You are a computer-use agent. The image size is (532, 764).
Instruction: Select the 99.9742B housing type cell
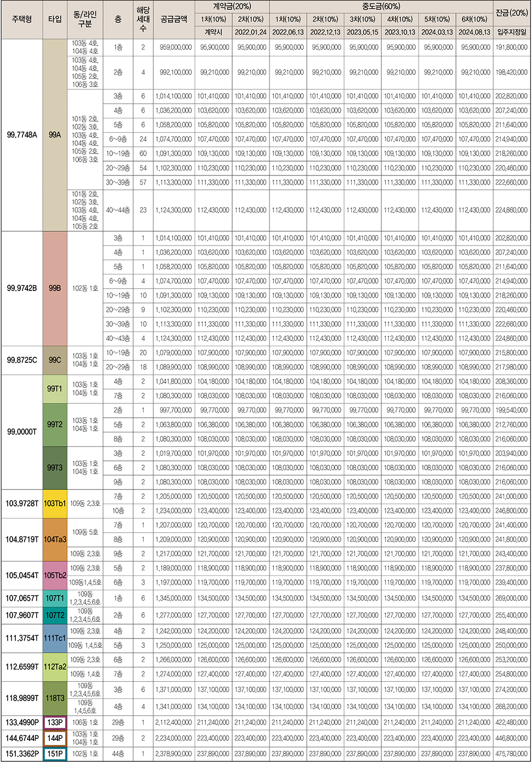click(22, 288)
